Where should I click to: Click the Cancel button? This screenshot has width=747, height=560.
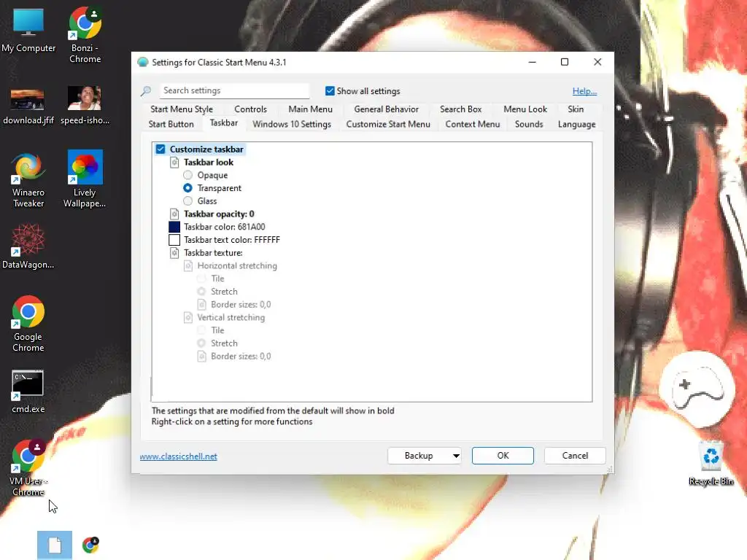point(575,456)
